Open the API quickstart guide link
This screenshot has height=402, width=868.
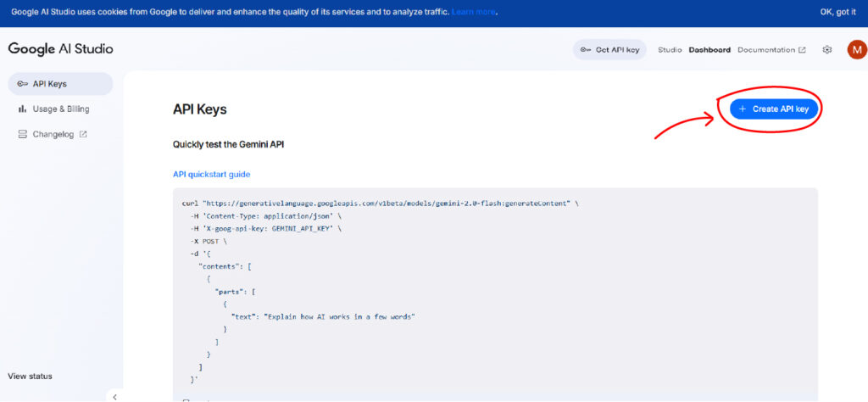(x=211, y=175)
